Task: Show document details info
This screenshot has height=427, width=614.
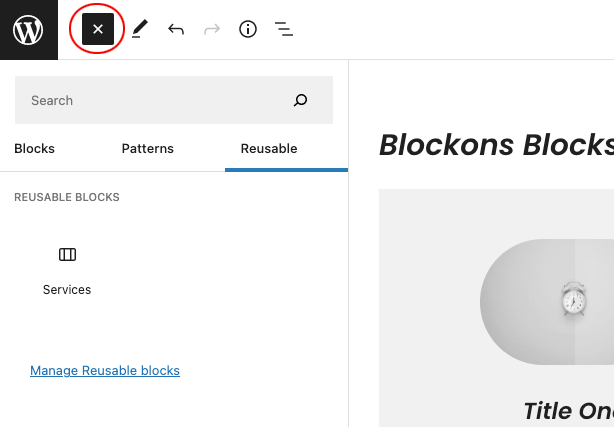Action: [x=248, y=29]
